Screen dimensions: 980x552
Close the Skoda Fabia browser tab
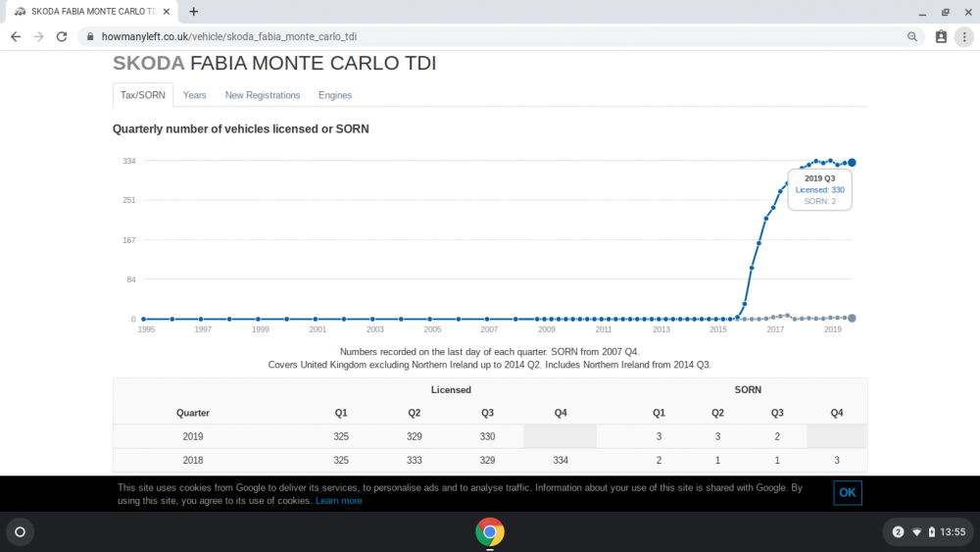coord(167,11)
